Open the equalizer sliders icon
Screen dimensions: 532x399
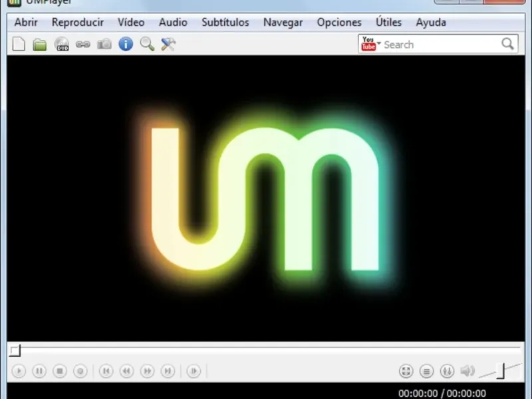[x=447, y=371]
